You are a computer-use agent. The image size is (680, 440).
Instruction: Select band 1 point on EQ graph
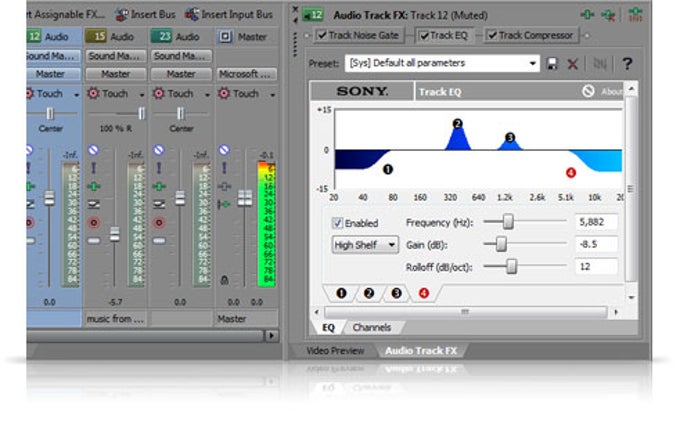pos(388,169)
